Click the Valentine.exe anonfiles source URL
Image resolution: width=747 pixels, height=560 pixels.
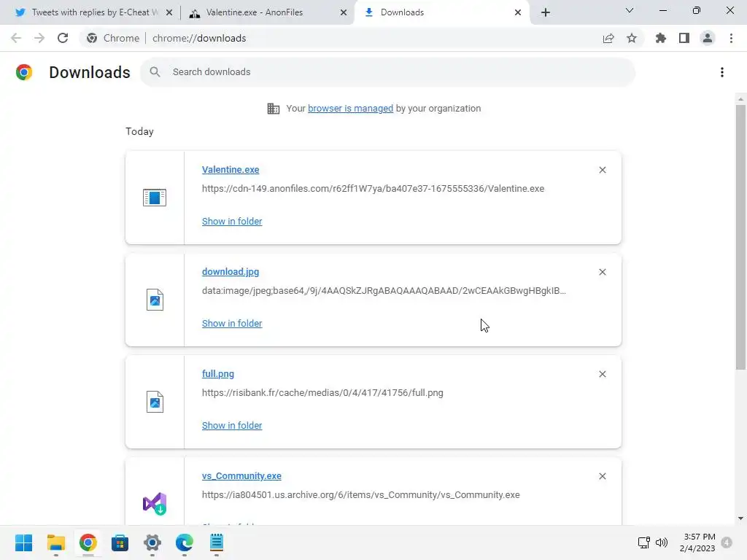tap(373, 189)
